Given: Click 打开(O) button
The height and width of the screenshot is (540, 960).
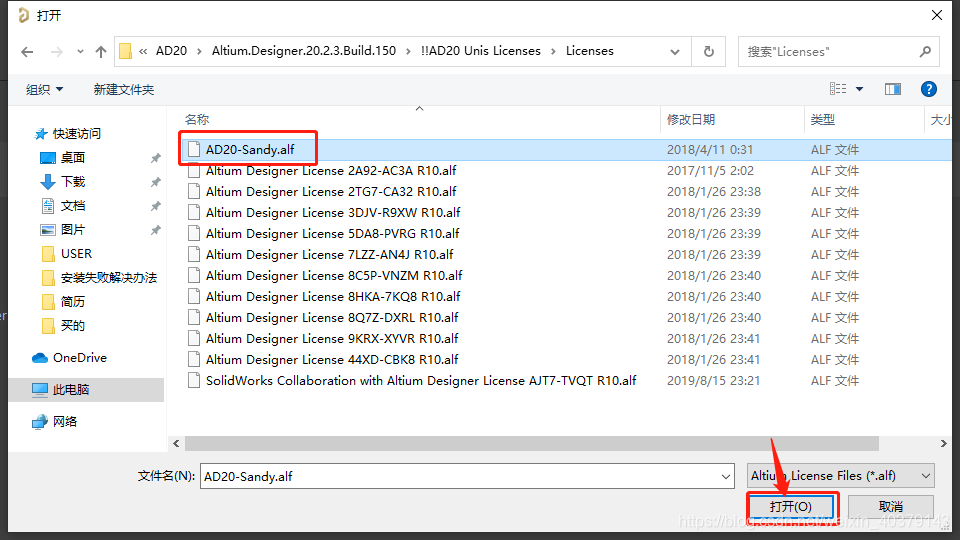Looking at the screenshot, I should tap(790, 506).
